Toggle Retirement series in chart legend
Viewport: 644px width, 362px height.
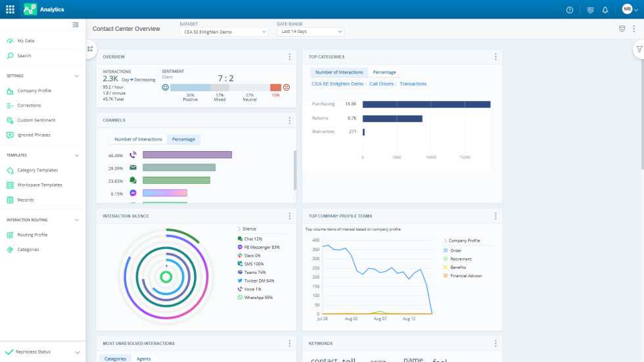460,259
